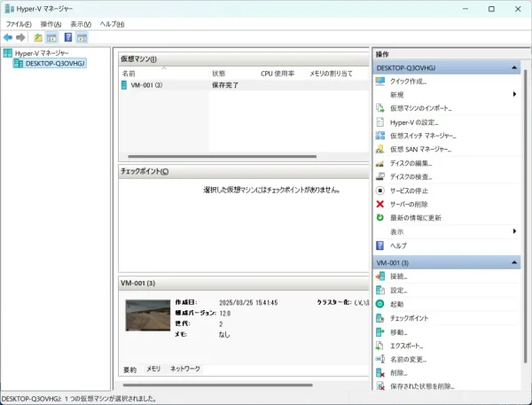The height and width of the screenshot is (405, 532).
Task: Click the チェックポイント(C) section header
Action: tap(243, 172)
